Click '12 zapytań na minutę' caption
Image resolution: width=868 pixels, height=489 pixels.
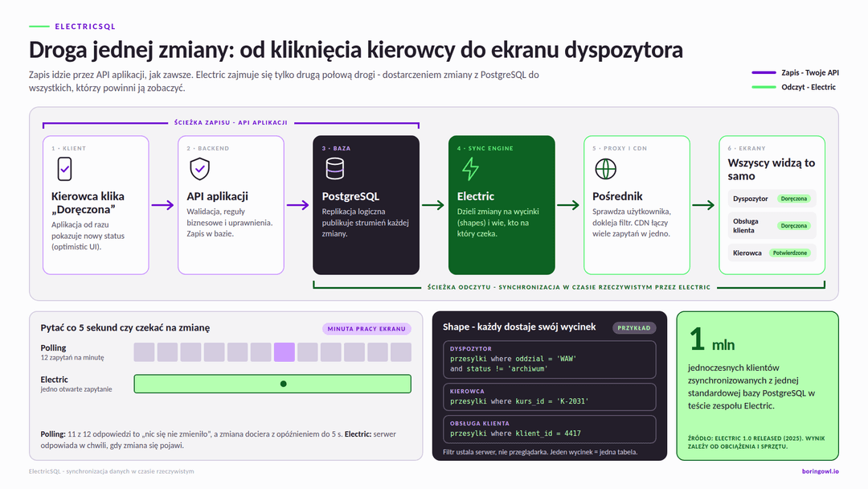[72, 358]
